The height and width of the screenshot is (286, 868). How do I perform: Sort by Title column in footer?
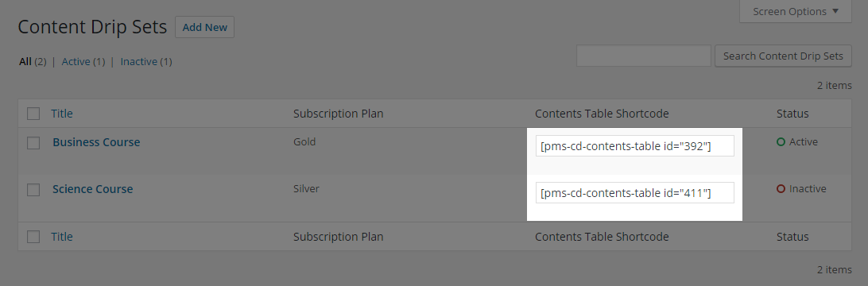point(62,237)
